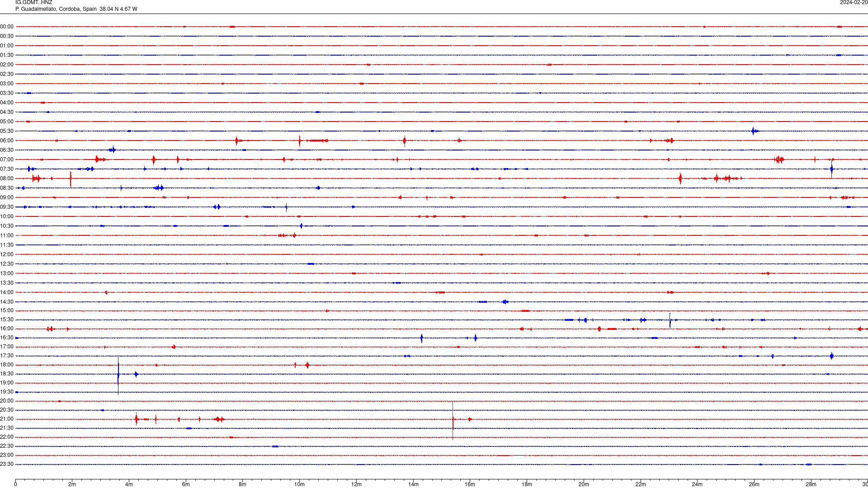Click the 15:00 trace time label
The height and width of the screenshot is (488, 868).
pos(7,310)
